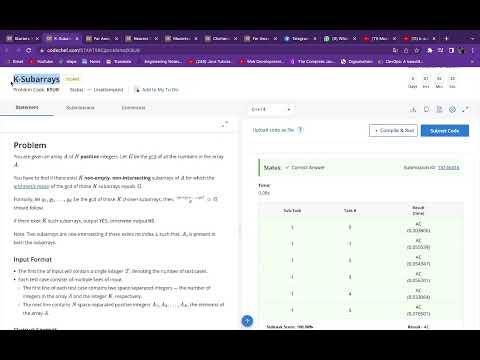Click the Compile & Run button
The width and height of the screenshot is (480, 360).
coord(393,130)
